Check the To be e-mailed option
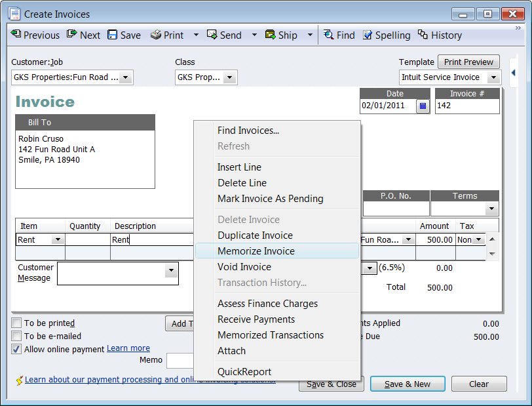 16,336
